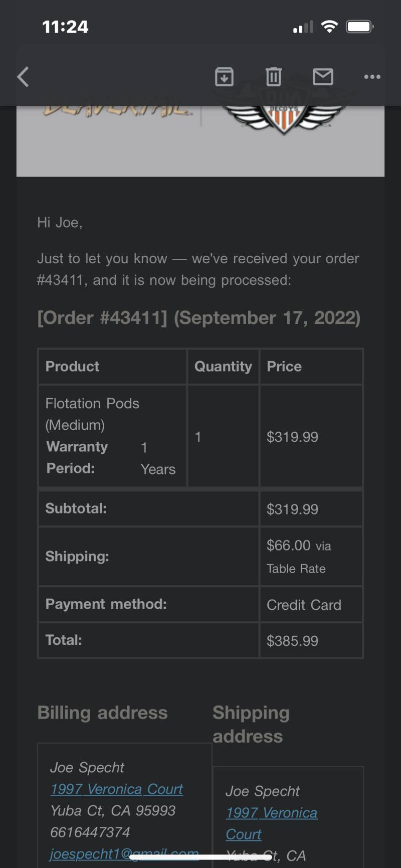Tap the Wi-Fi status icon
The width and height of the screenshot is (401, 868).
[x=329, y=27]
